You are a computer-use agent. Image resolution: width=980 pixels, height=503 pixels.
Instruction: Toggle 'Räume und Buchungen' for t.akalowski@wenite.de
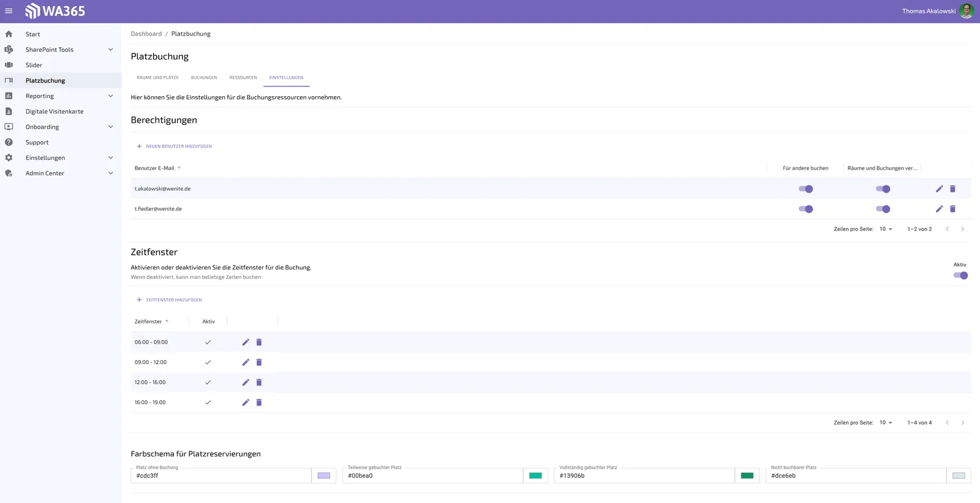coord(883,189)
